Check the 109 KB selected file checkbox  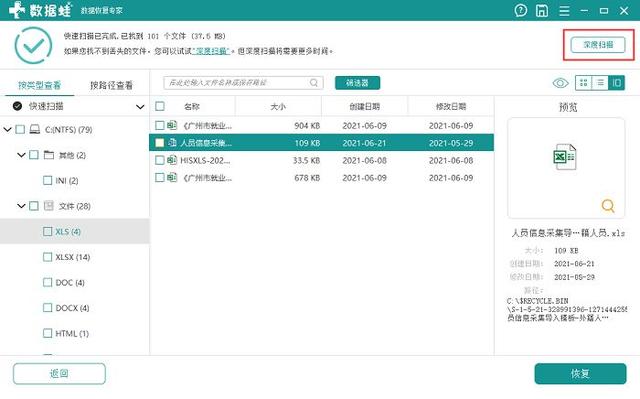tap(160, 143)
